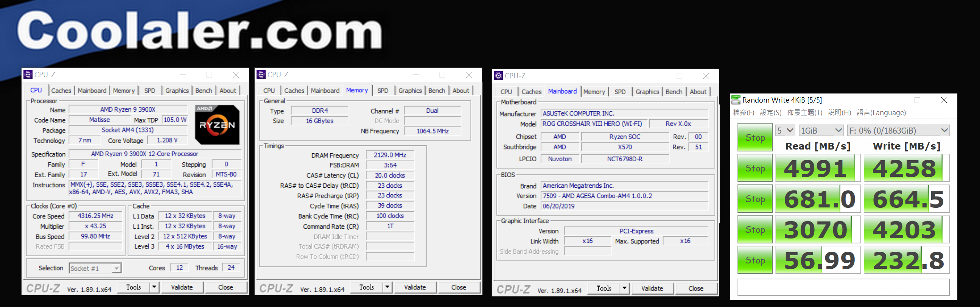This screenshot has height=307, width=980.
Task: Click Stop button in 681.0 read row
Action: (755, 199)
